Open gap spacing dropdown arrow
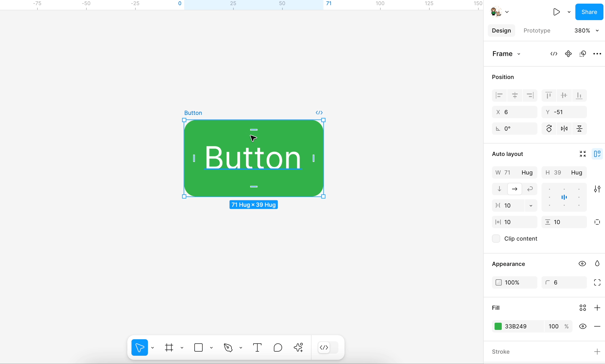This screenshot has width=605, height=364. tap(531, 205)
